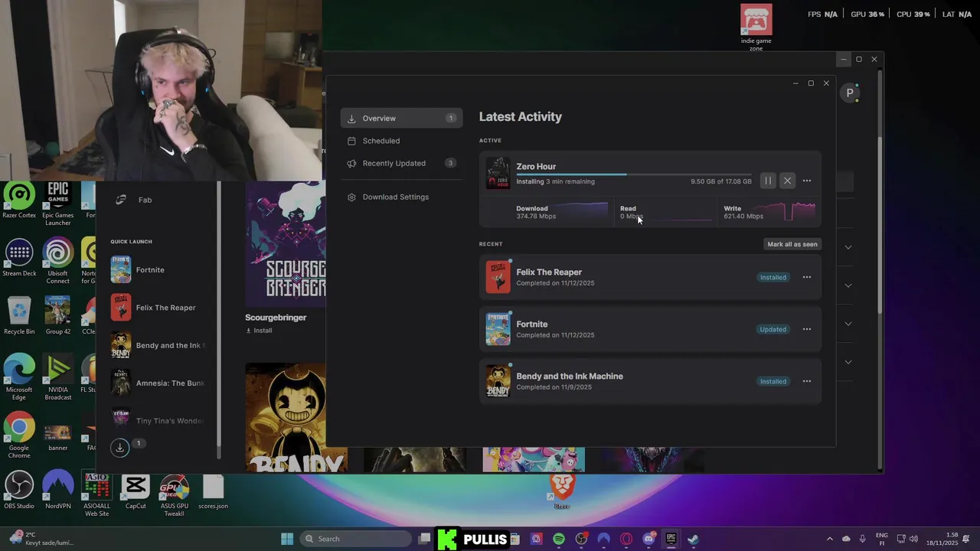Open Zero Hour more options menu
The width and height of the screenshot is (980, 551).
807,181
